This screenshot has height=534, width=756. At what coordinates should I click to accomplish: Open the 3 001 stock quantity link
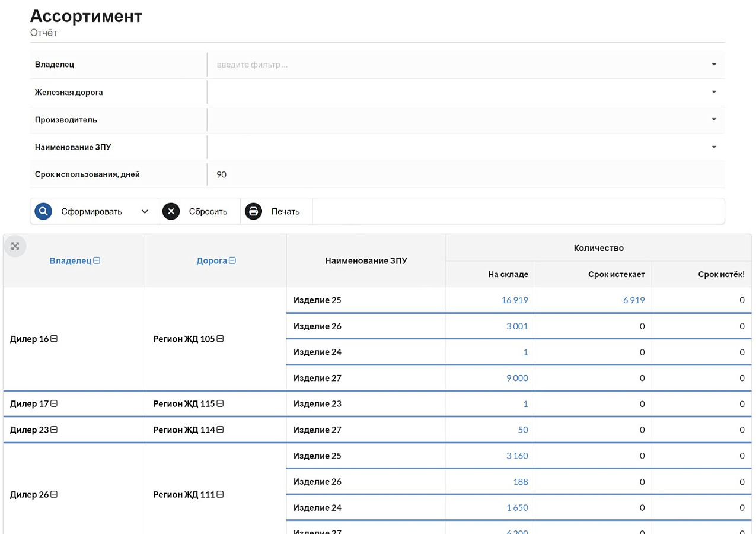coord(517,326)
